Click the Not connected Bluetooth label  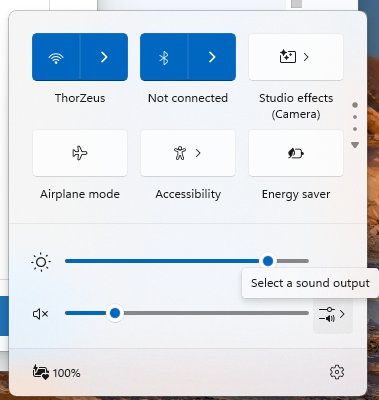188,98
